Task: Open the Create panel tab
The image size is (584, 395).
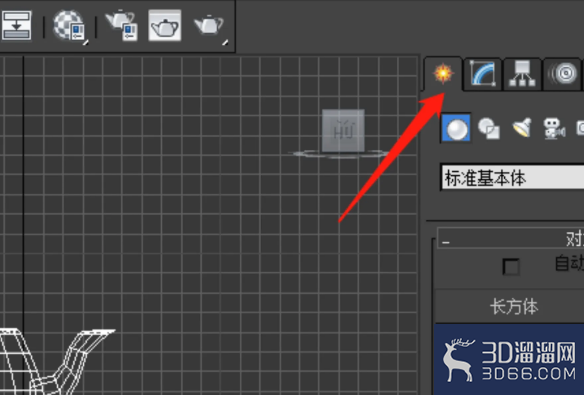Action: pyautogui.click(x=443, y=73)
